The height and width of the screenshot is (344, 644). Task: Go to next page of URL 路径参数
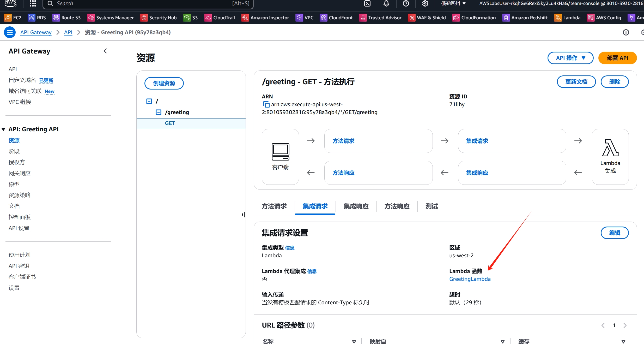pos(625,325)
